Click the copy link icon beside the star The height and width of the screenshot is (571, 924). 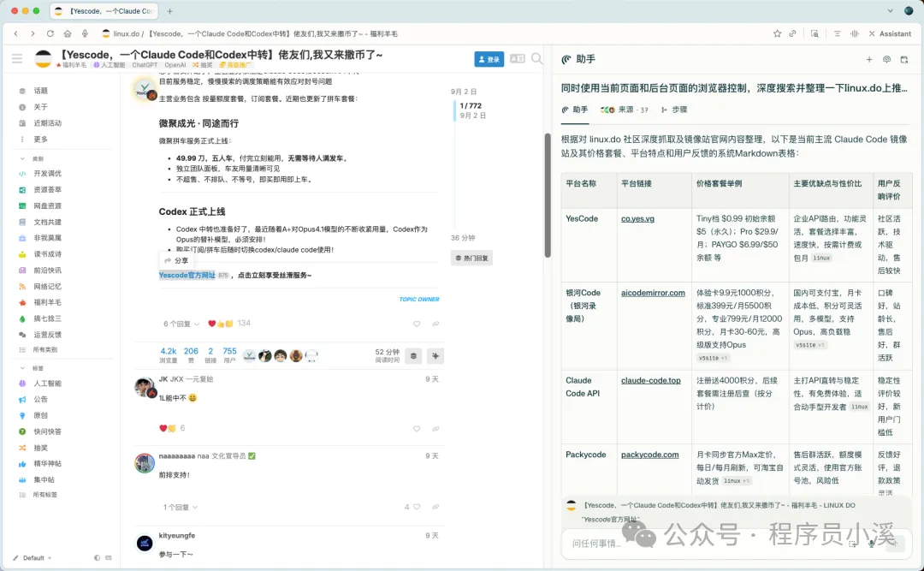coord(792,33)
